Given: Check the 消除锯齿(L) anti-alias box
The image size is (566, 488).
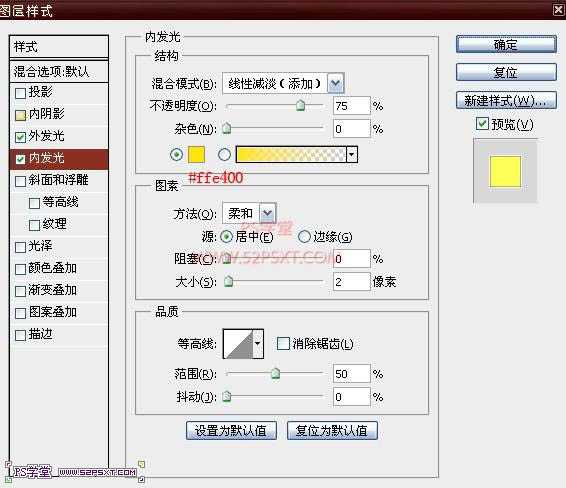Looking at the screenshot, I should coord(283,344).
